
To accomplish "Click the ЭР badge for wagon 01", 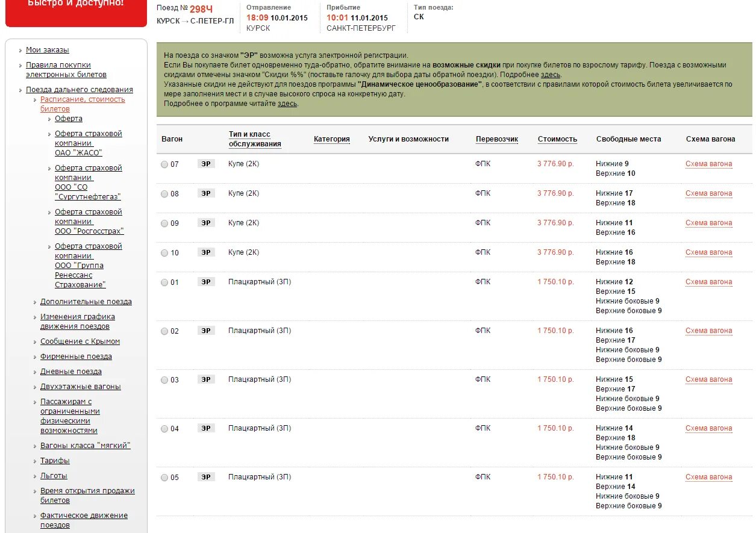I will coord(206,282).
